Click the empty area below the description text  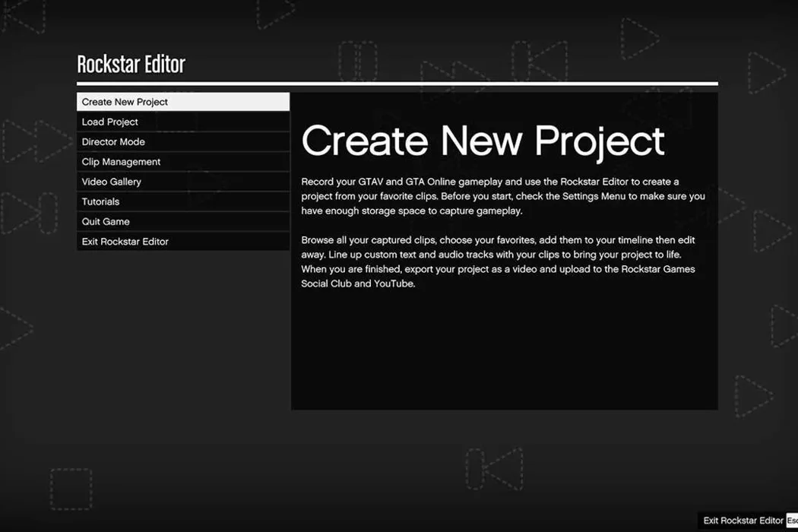tap(504, 350)
